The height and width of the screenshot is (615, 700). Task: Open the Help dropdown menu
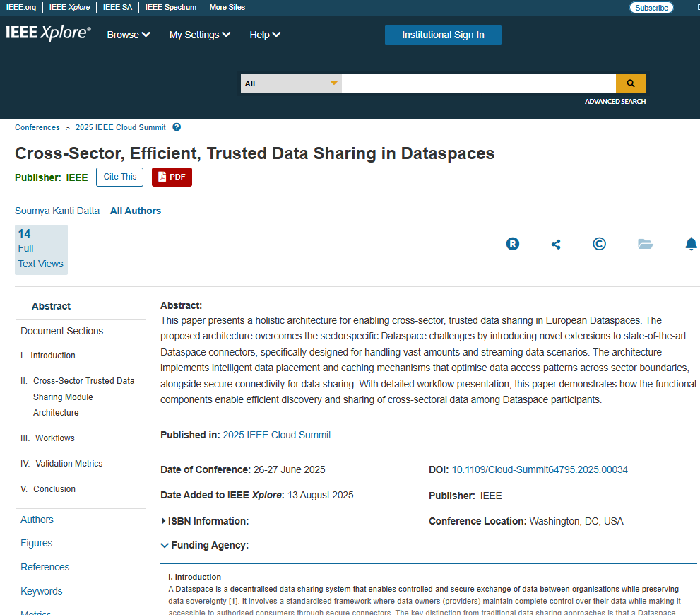coord(265,35)
